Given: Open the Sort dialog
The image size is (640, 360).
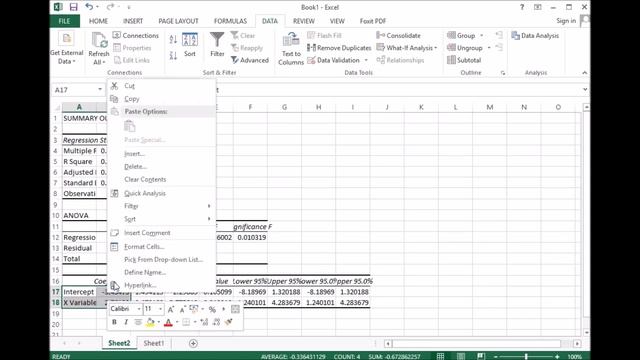Looking at the screenshot, I should click(190, 45).
